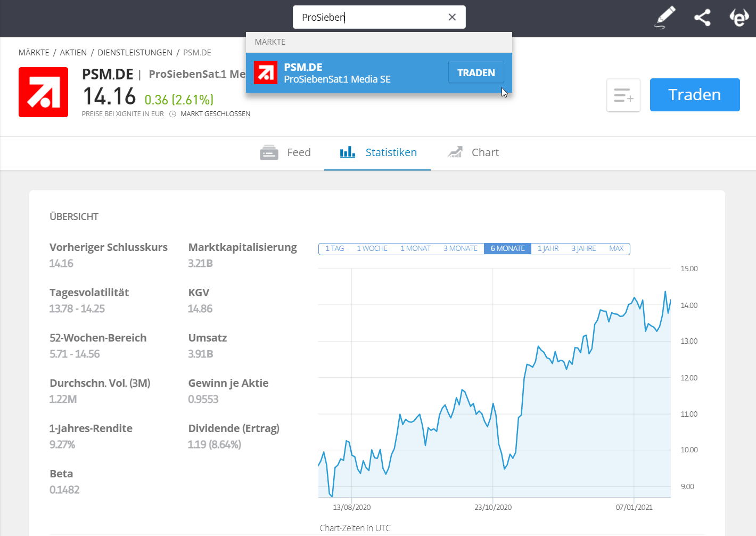Viewport: 756px width, 536px height.
Task: Click Chart-Zeiten in UTC note
Action: click(x=355, y=528)
